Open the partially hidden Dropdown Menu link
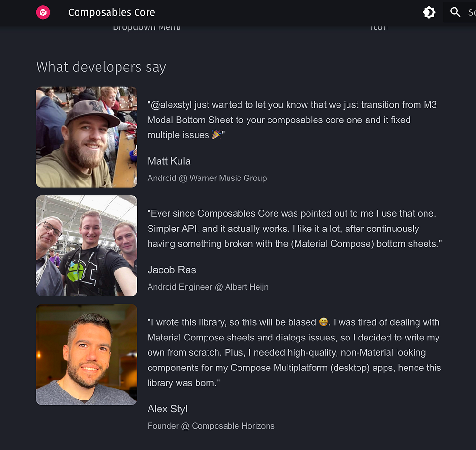 click(147, 28)
